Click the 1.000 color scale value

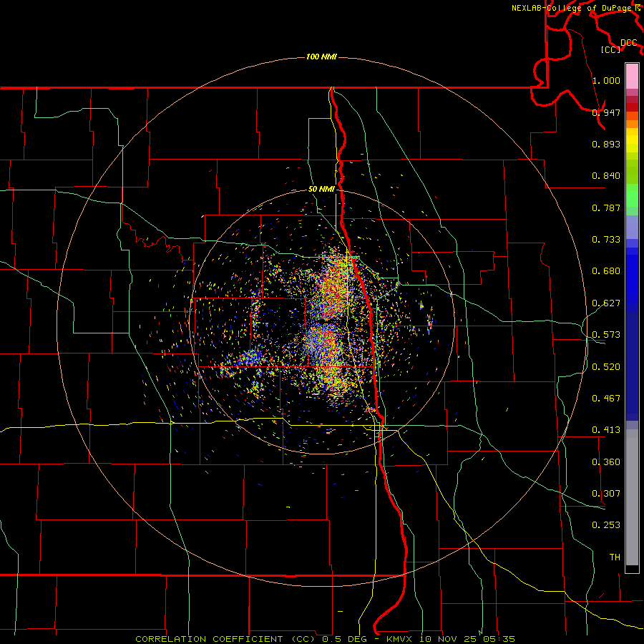click(606, 80)
